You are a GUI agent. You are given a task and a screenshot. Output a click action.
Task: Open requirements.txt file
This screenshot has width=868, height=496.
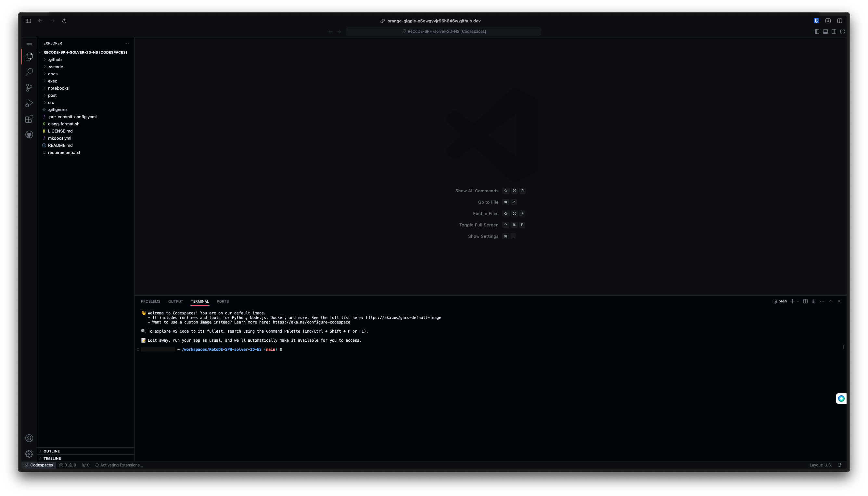tap(85, 153)
